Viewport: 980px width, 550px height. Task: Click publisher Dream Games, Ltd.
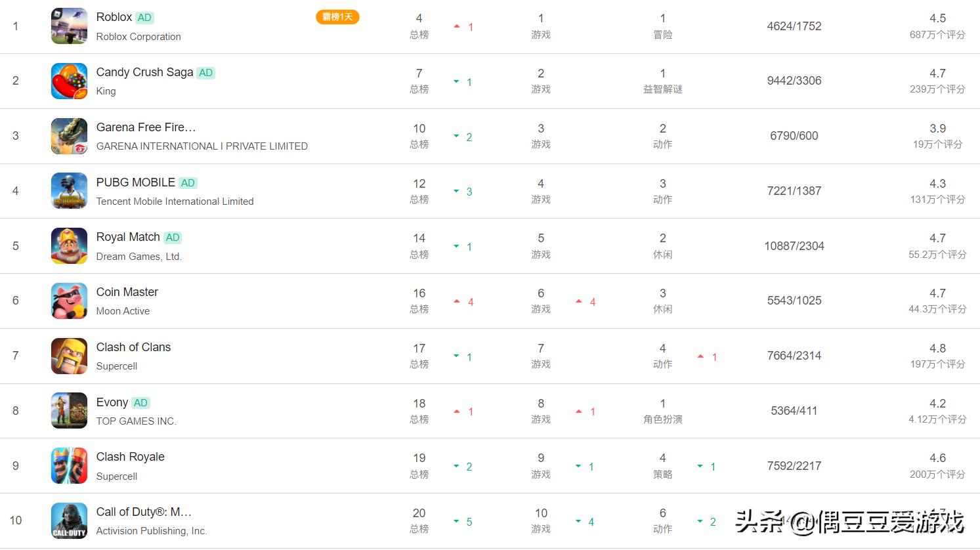[139, 257]
